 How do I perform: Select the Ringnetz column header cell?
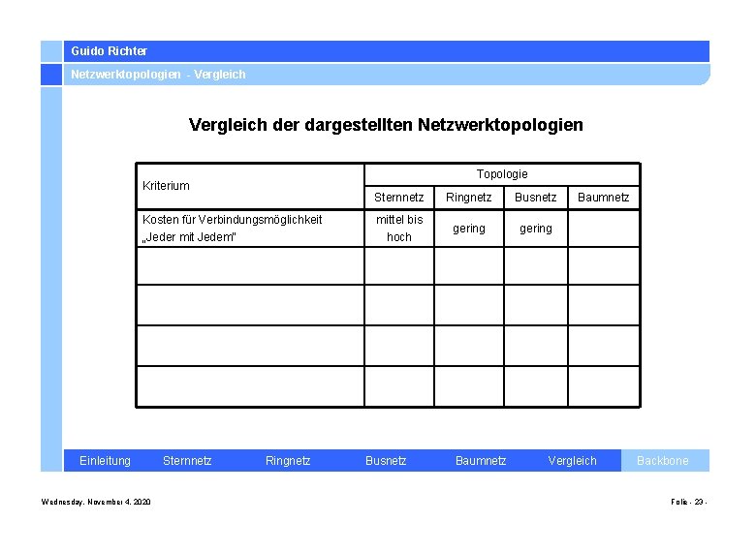coord(469,198)
